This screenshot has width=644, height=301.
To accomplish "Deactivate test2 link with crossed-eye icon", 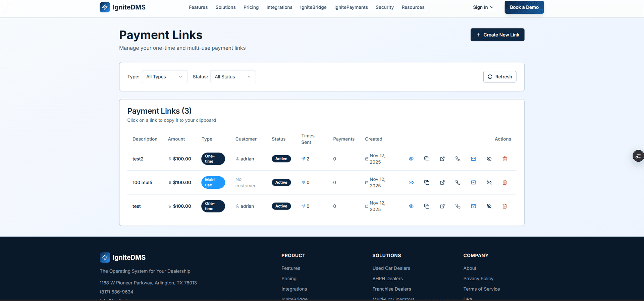I will click(489, 159).
